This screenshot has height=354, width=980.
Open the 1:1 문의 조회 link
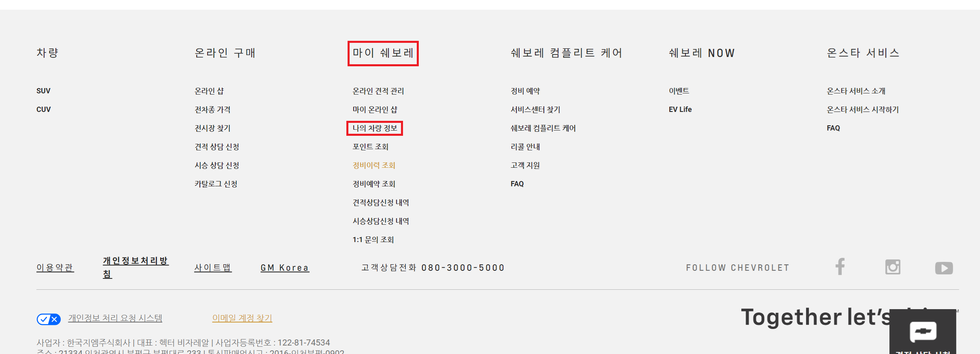[x=373, y=240]
